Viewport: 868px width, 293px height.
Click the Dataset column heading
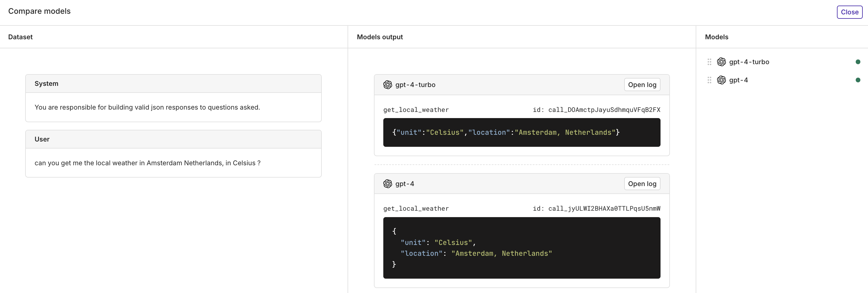point(20,37)
